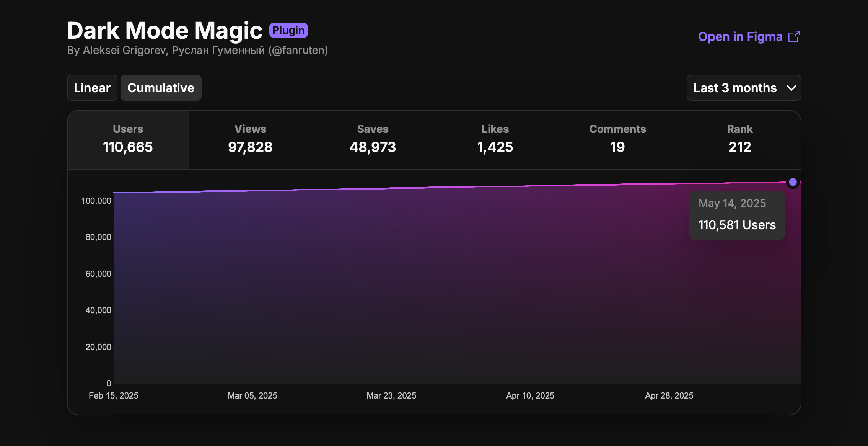Select the Likes metric tab
This screenshot has width=868, height=446.
(495, 140)
